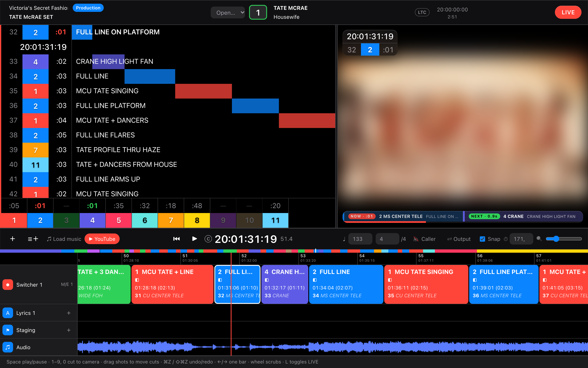Click the muted Caller bell icon
The width and height of the screenshot is (588, 368).
[x=416, y=239]
